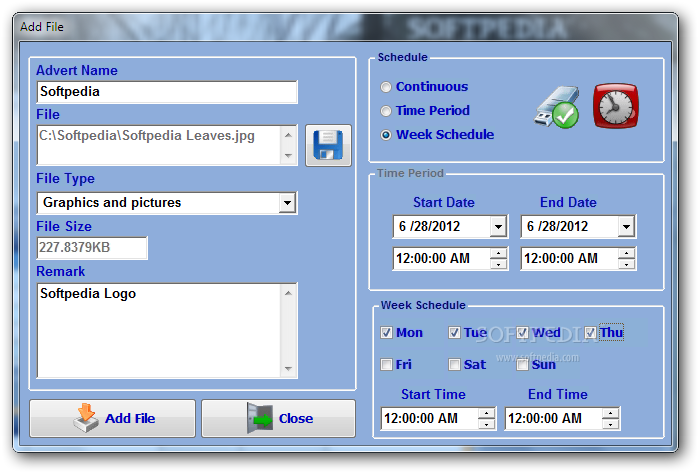Screen dimensions: 699x473
Task: Decrease the Week Schedule Start Time
Action: [x=486, y=424]
